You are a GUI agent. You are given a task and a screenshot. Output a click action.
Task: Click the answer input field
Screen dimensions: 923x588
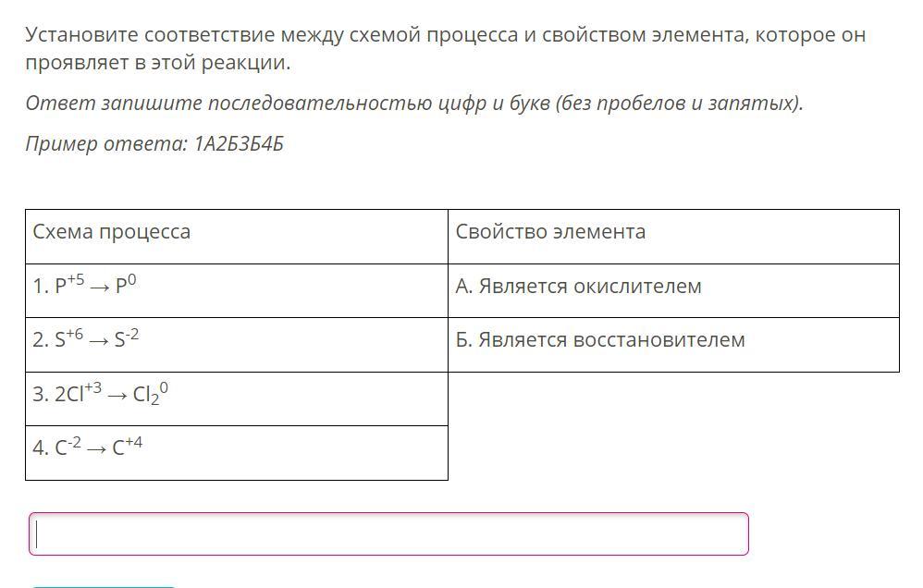point(388,534)
